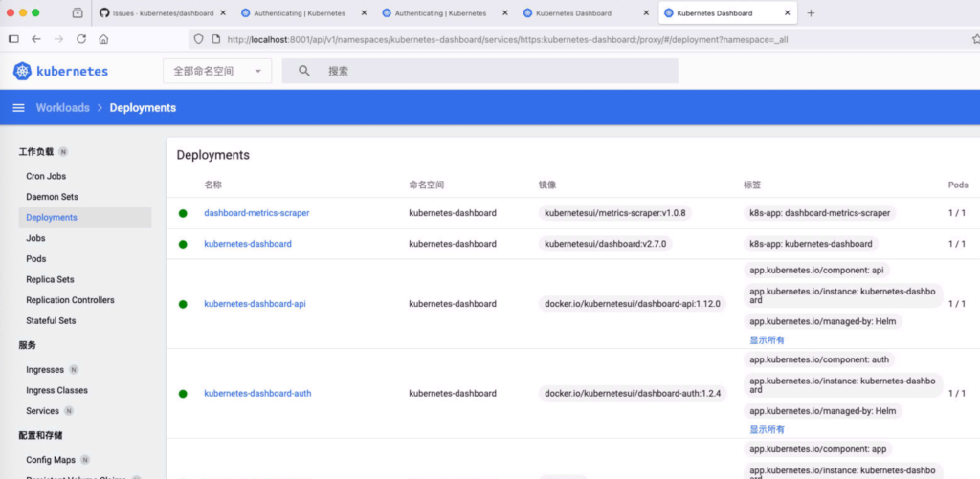Select Jobs in sidebar
This screenshot has height=479, width=980.
pos(35,238)
